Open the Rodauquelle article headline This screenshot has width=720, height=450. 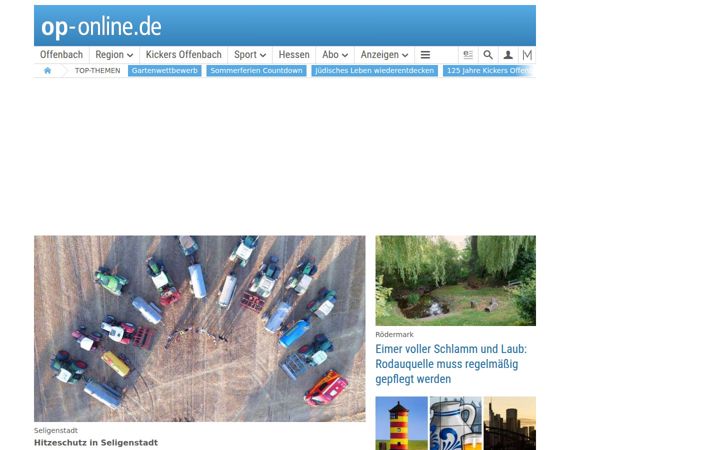coord(451,364)
